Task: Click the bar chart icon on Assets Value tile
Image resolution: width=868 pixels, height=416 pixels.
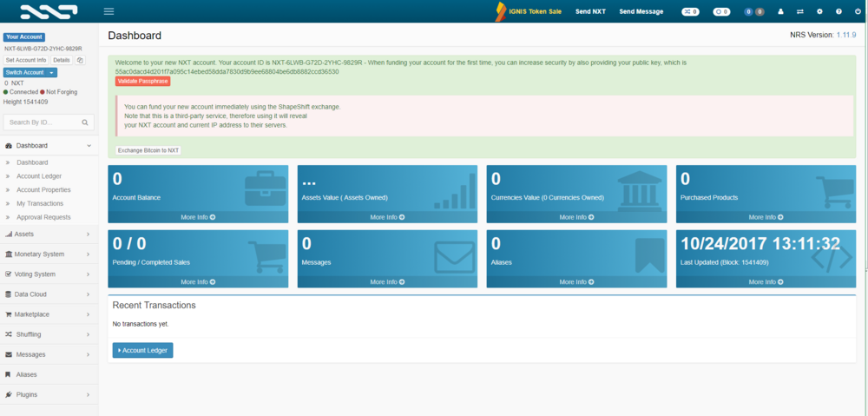Action: coord(455,190)
